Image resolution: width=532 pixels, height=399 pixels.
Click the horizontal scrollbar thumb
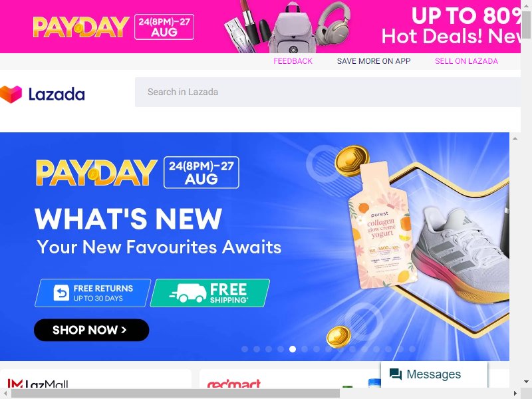[x=176, y=394]
